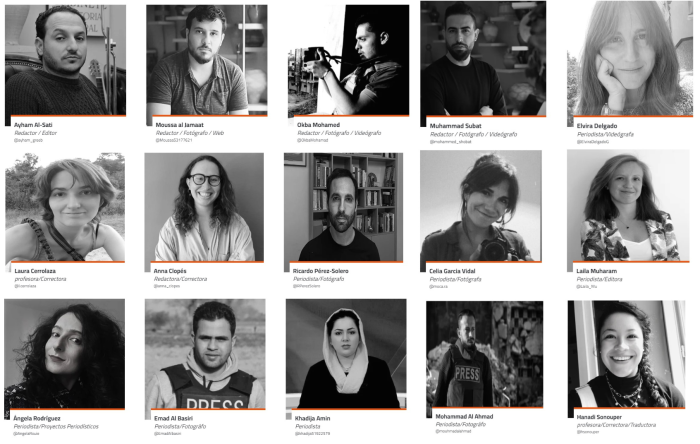
Task: Open Ayham Al-Sati's portrait photo
Action: click(x=66, y=60)
